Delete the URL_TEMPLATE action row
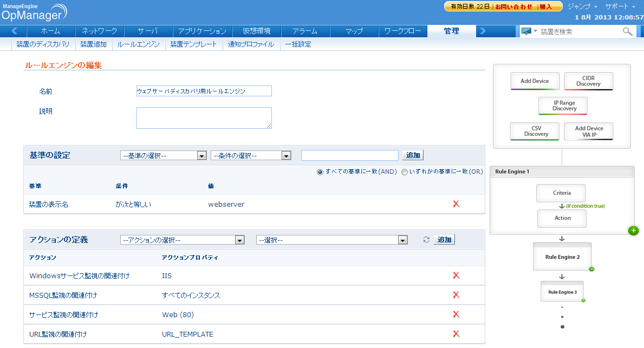Viewport: 644px width, 348px height. point(456,334)
